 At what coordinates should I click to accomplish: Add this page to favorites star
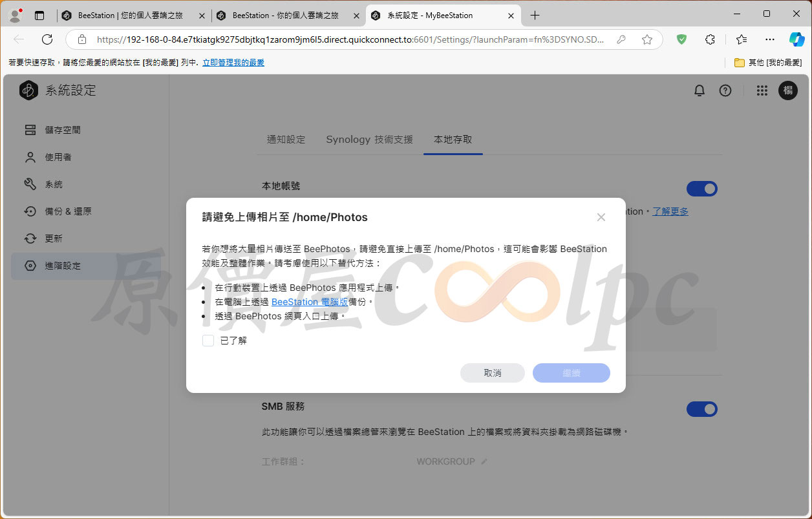point(647,39)
